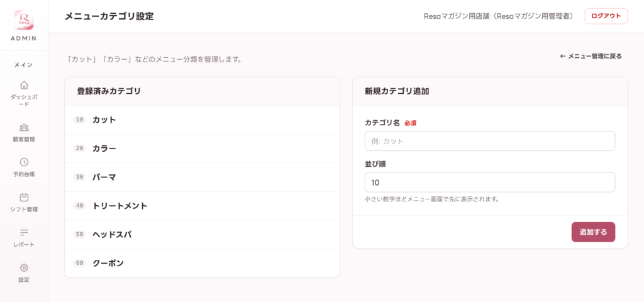The image size is (644, 302).
Task: Open the 顧客管理 people icon
Action: pos(24,127)
